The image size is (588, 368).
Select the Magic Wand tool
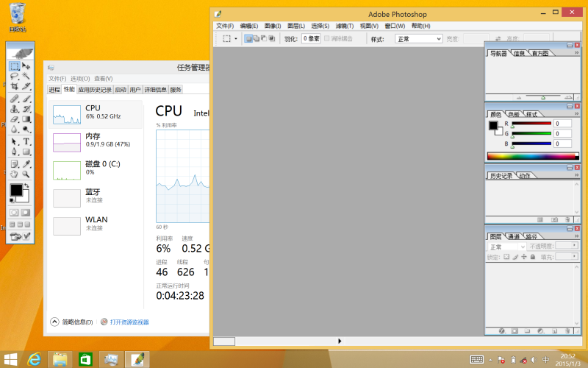click(26, 77)
